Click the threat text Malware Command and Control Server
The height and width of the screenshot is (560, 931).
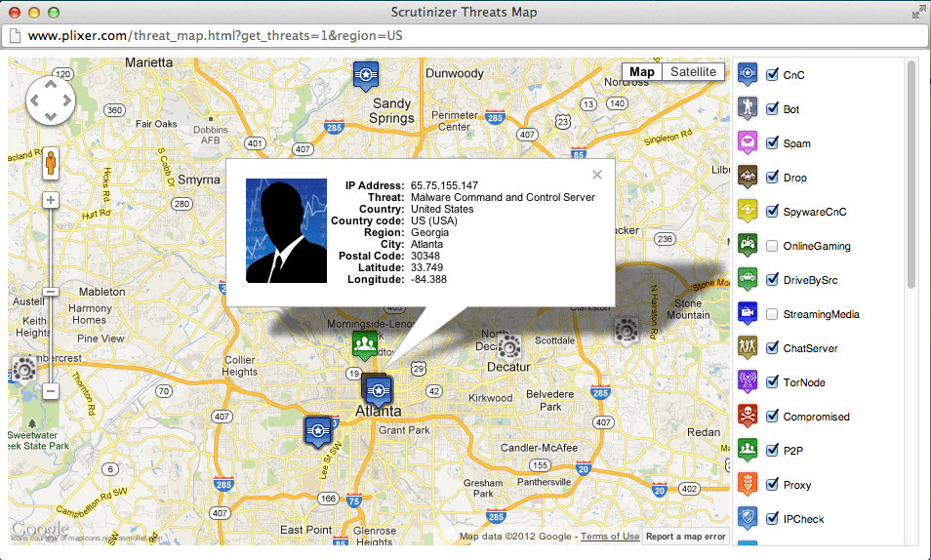503,197
